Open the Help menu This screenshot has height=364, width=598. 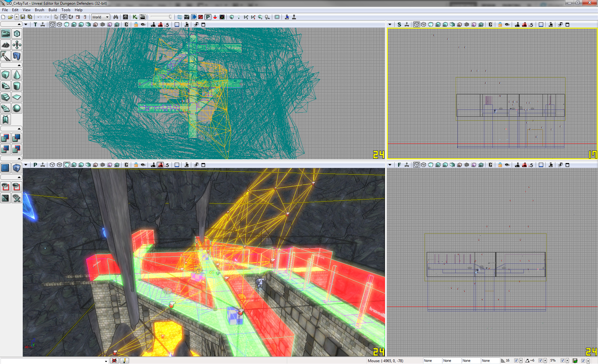78,10
